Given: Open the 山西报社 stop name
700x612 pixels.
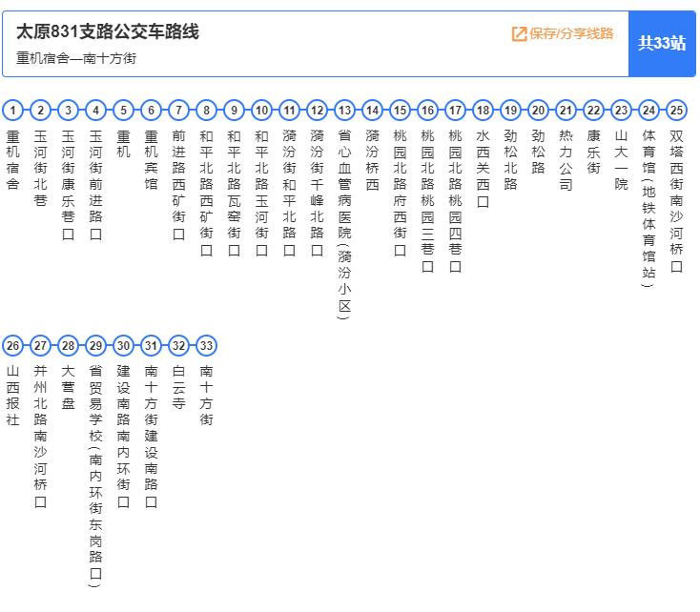Looking at the screenshot, I should [13, 395].
